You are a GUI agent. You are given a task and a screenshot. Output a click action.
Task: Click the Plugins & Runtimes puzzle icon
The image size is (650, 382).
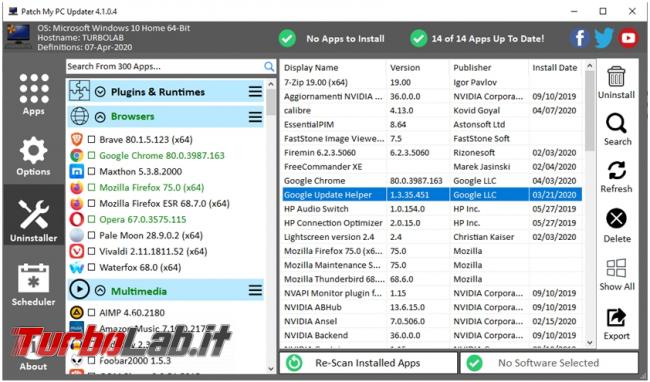click(x=79, y=91)
